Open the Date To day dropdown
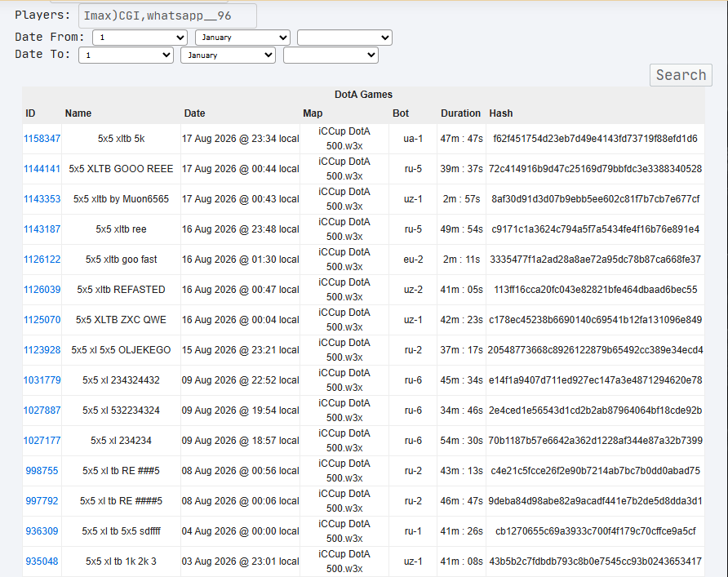Viewport: 728px width, 577px height. [126, 55]
